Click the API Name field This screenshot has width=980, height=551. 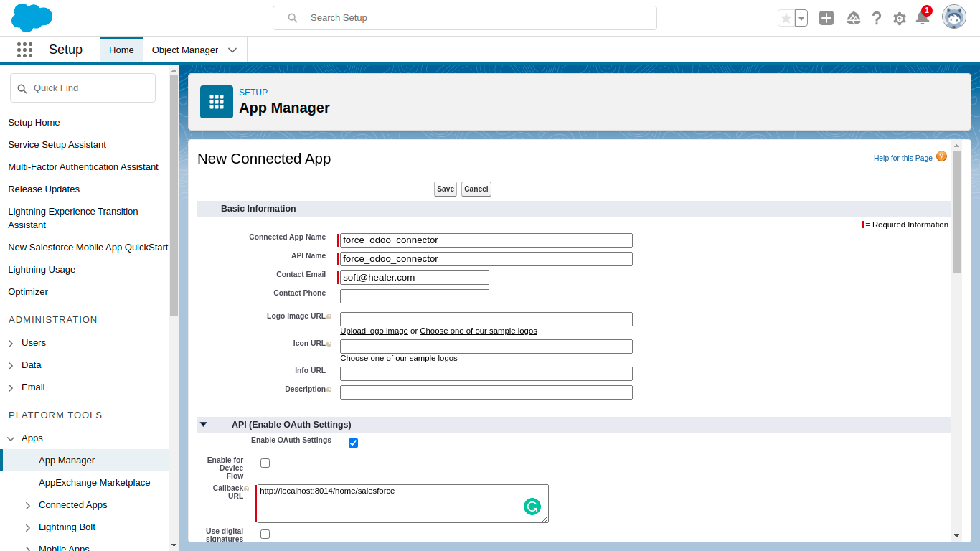[486, 259]
